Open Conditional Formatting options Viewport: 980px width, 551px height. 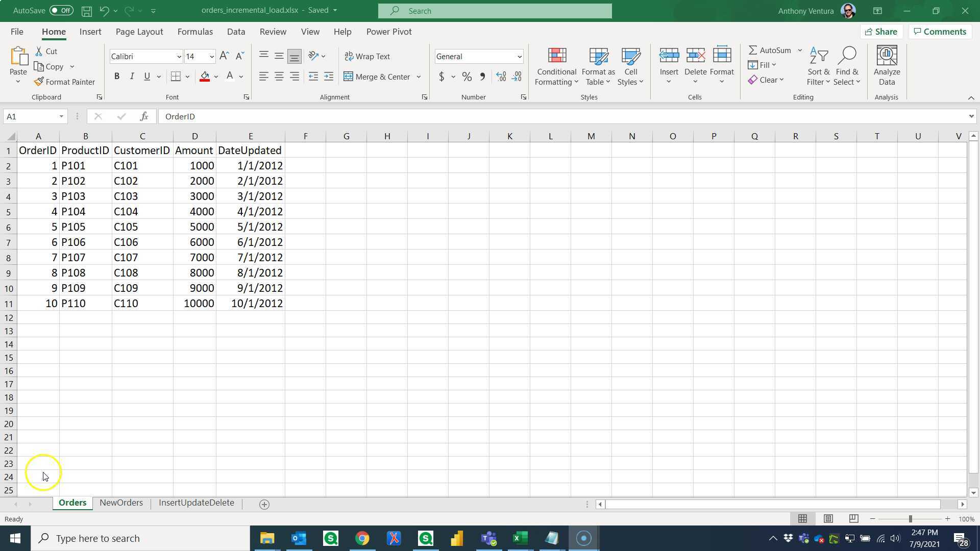(x=556, y=66)
